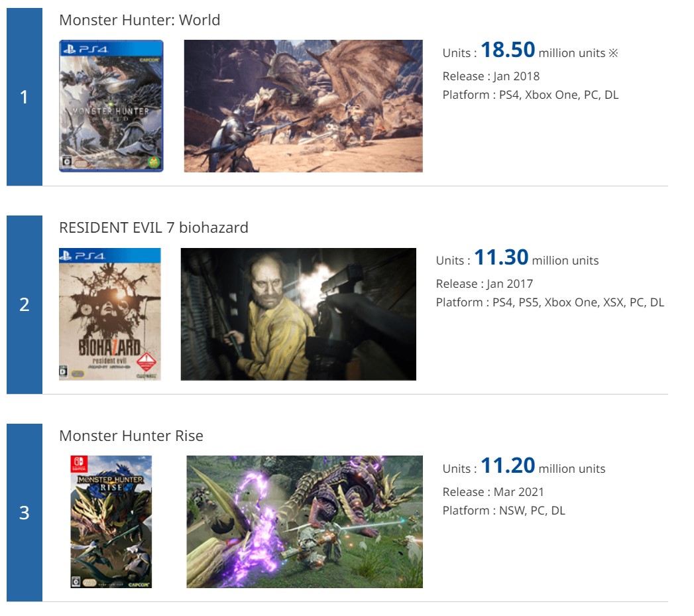Image resolution: width=694 pixels, height=616 pixels.
Task: View the Monster Hunter: World gameplay screenshot
Action: click(x=303, y=106)
